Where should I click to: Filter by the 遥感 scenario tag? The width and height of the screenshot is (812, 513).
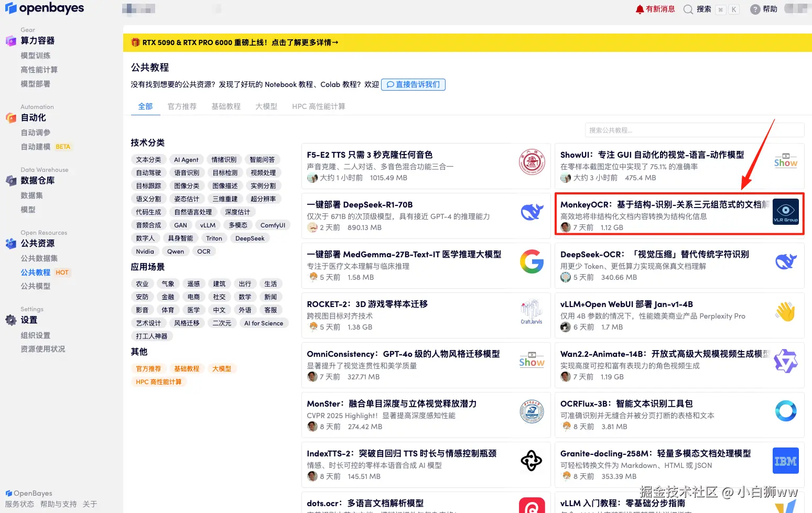pyautogui.click(x=193, y=284)
